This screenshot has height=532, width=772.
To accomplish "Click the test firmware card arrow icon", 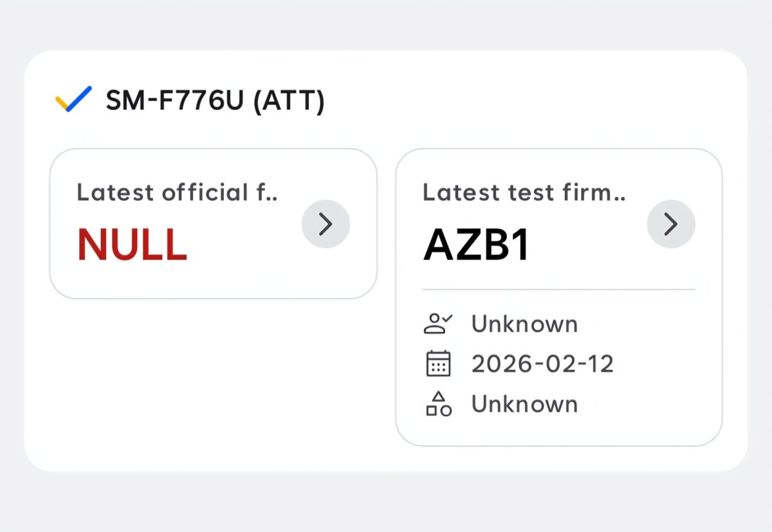I will (671, 223).
